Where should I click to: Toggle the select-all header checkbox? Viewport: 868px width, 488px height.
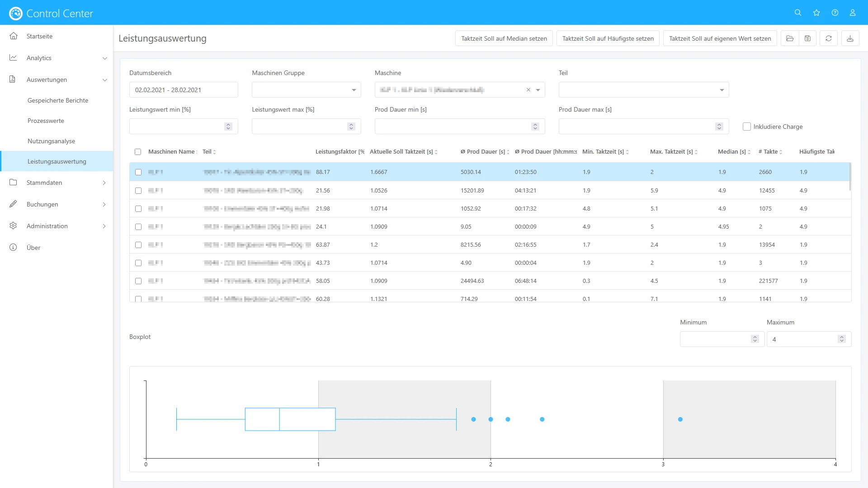[x=138, y=152]
